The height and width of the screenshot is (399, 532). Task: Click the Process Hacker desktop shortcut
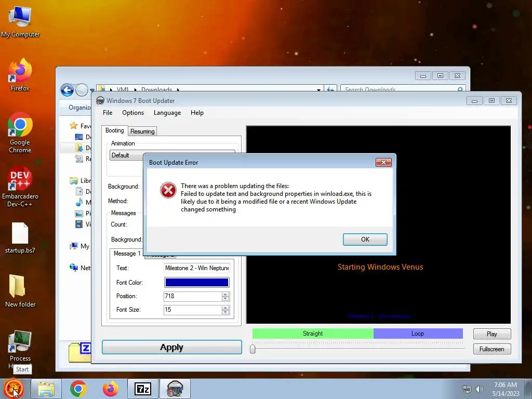[20, 346]
